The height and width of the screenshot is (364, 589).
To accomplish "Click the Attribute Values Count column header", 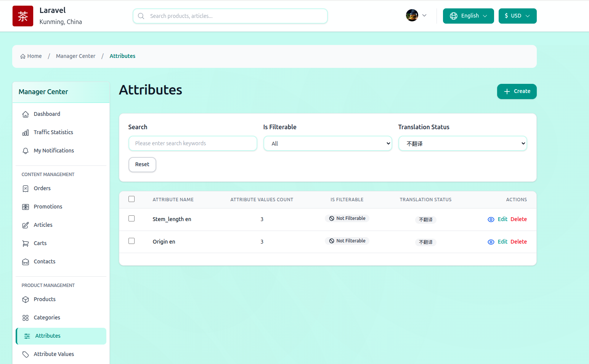I will pyautogui.click(x=262, y=200).
